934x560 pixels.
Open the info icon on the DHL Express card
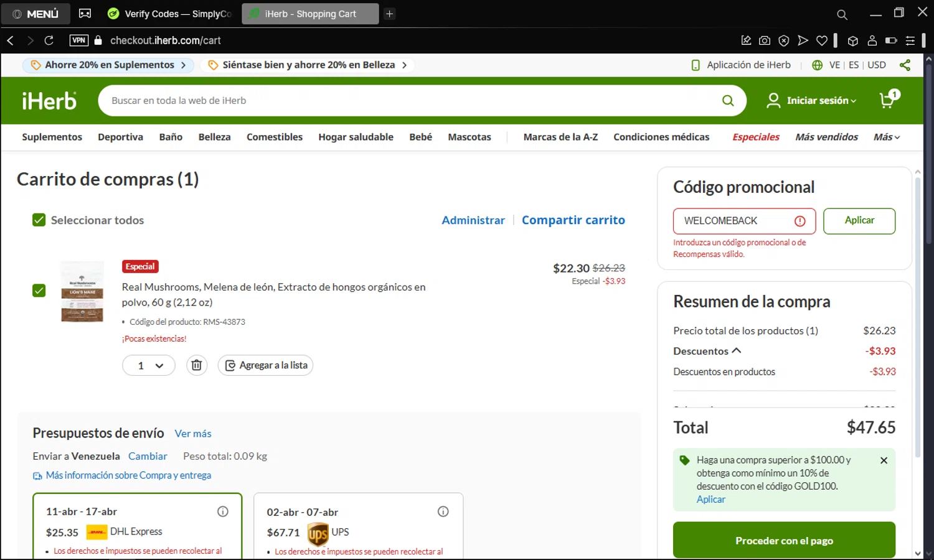pyautogui.click(x=222, y=511)
